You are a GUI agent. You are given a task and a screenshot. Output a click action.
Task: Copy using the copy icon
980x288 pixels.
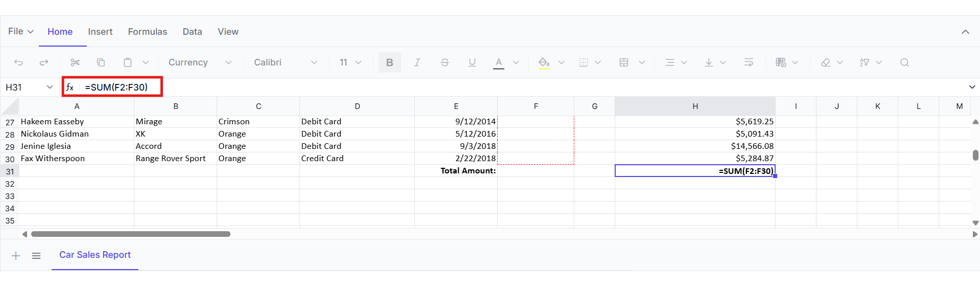point(101,62)
